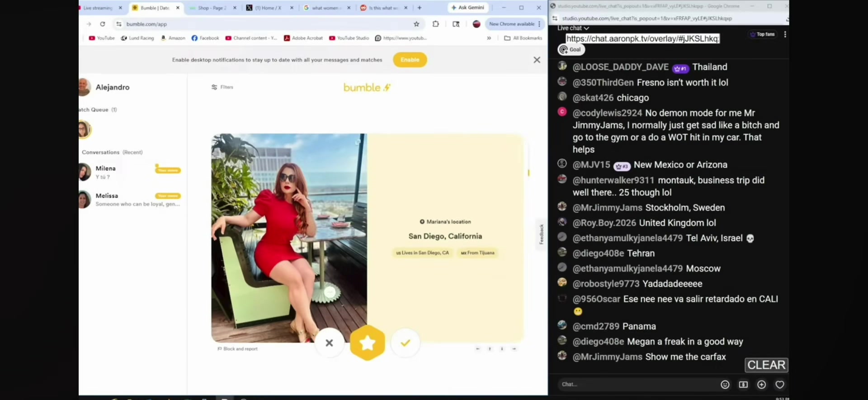
Task: Open the All Bookmarks folder
Action: pos(523,38)
